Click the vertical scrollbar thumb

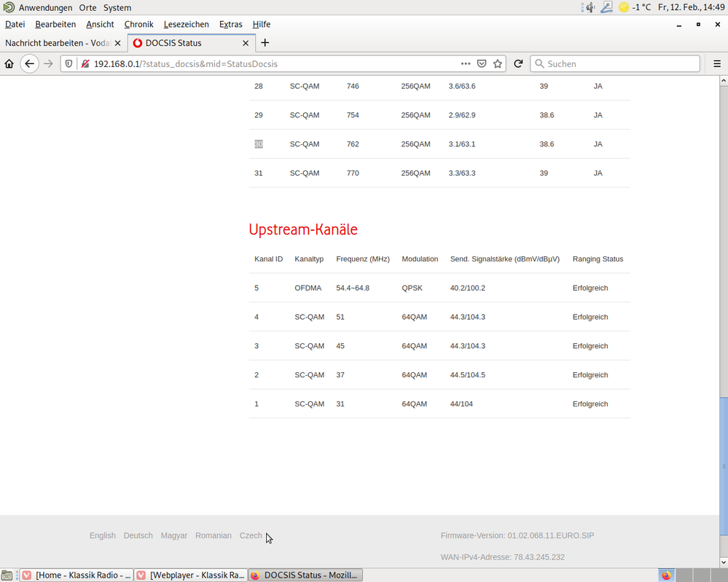click(724, 466)
